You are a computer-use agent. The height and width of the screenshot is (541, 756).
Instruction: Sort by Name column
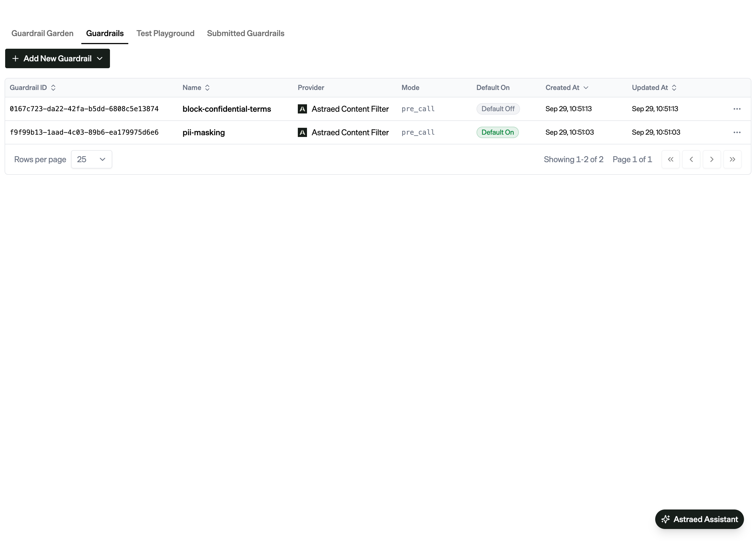196,88
